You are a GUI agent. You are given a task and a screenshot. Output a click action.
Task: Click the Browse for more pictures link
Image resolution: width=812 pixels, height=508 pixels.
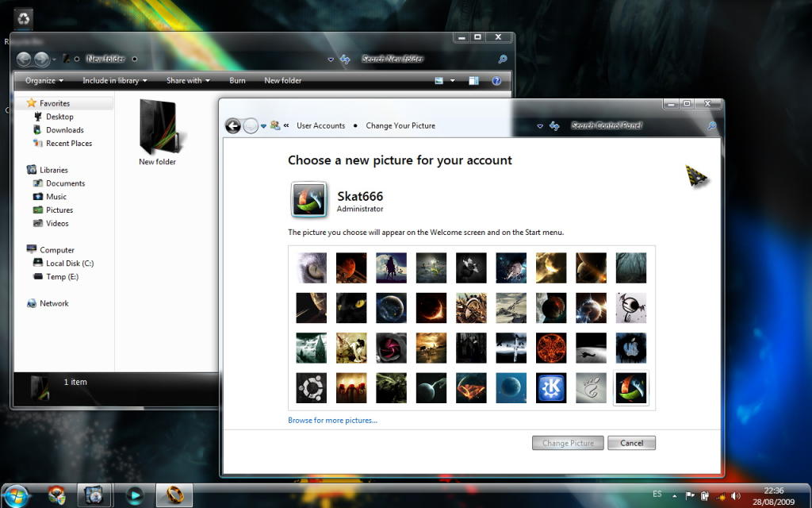[332, 421]
